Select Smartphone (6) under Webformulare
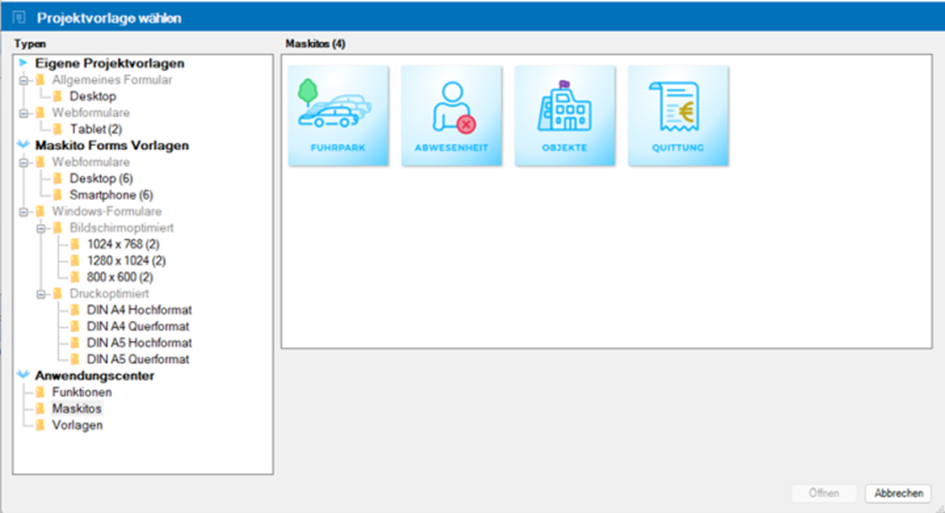The width and height of the screenshot is (945, 513). [x=110, y=195]
